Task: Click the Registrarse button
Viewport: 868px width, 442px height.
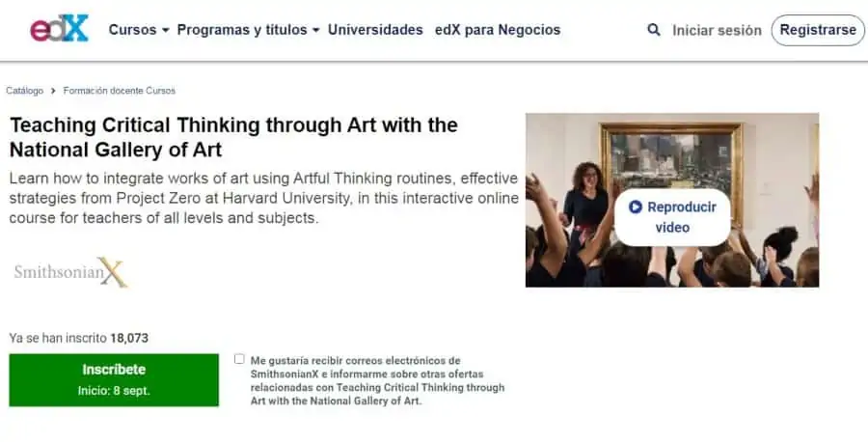Action: tap(818, 30)
